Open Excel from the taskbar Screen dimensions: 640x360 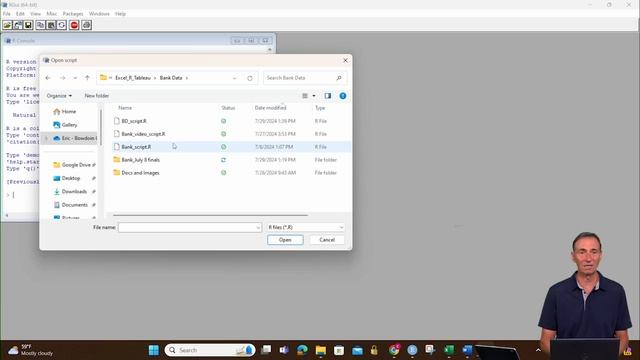pos(449,350)
